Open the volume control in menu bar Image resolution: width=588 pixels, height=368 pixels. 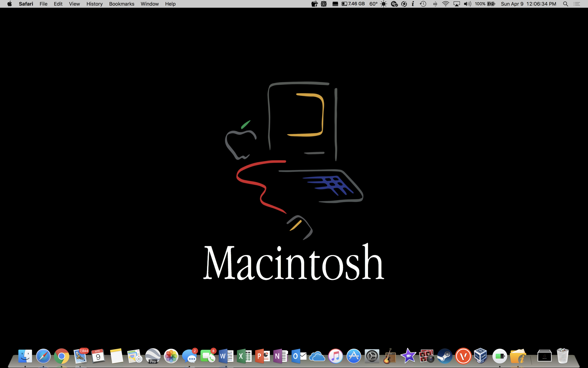coord(467,4)
